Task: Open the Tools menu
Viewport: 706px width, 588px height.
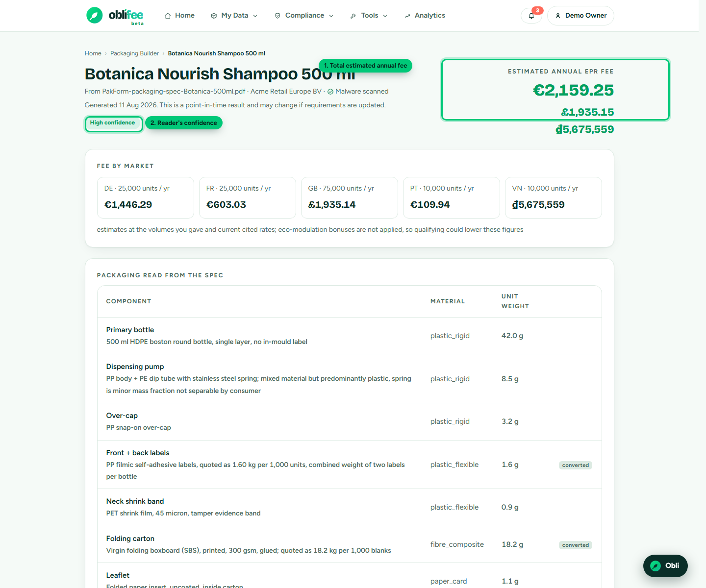Action: [369, 16]
